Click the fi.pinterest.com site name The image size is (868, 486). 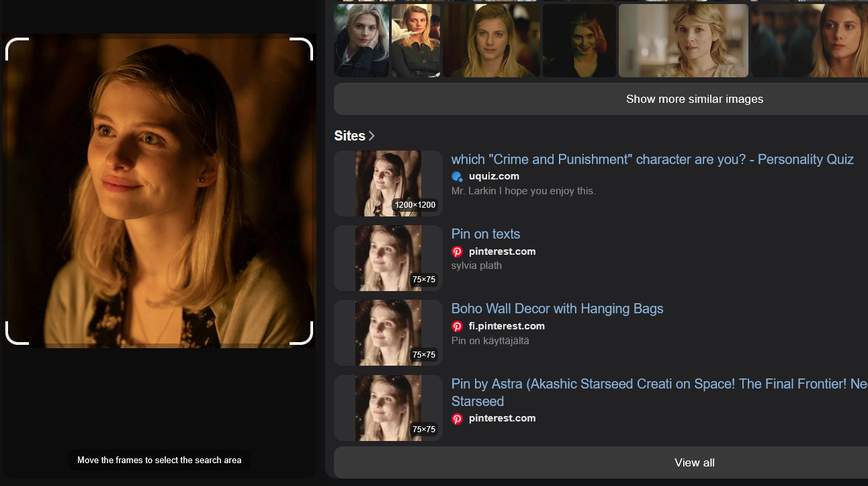click(507, 326)
